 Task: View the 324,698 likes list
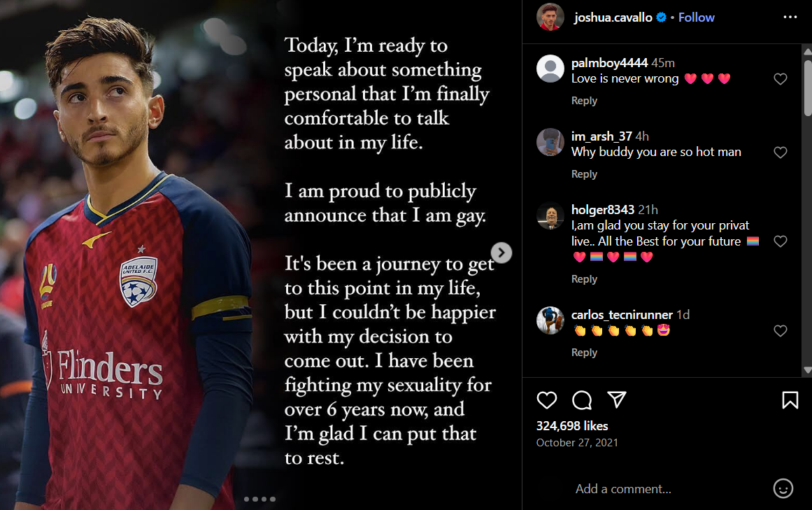point(571,425)
